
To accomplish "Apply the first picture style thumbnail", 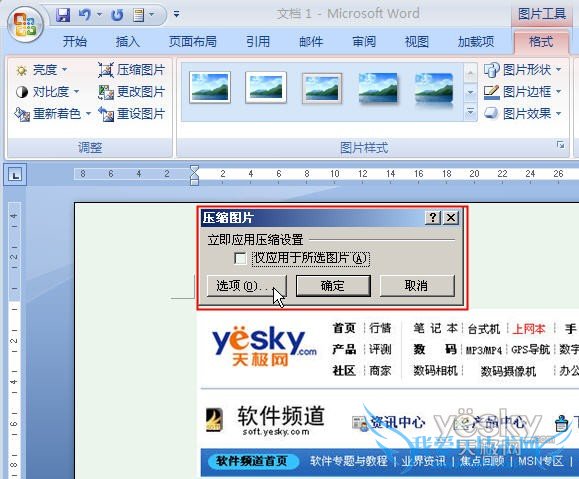I will (x=210, y=88).
